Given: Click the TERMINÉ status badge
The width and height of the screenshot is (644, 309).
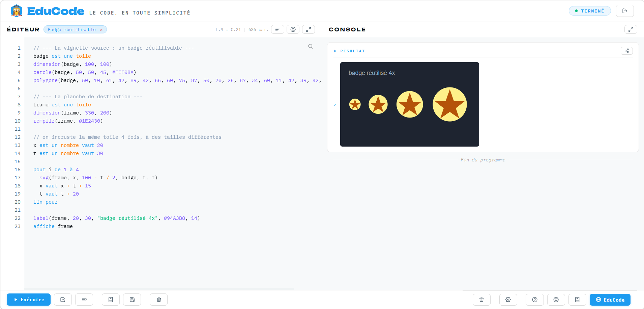Looking at the screenshot, I should pyautogui.click(x=590, y=11).
